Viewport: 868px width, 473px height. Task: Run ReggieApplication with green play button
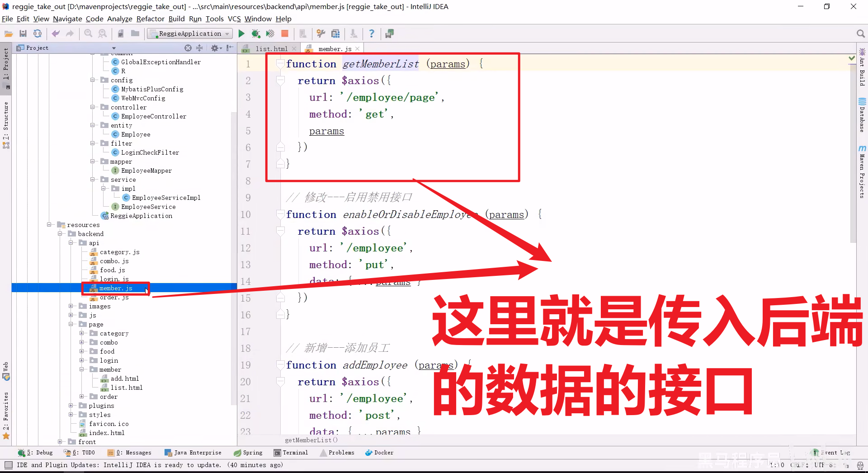241,34
